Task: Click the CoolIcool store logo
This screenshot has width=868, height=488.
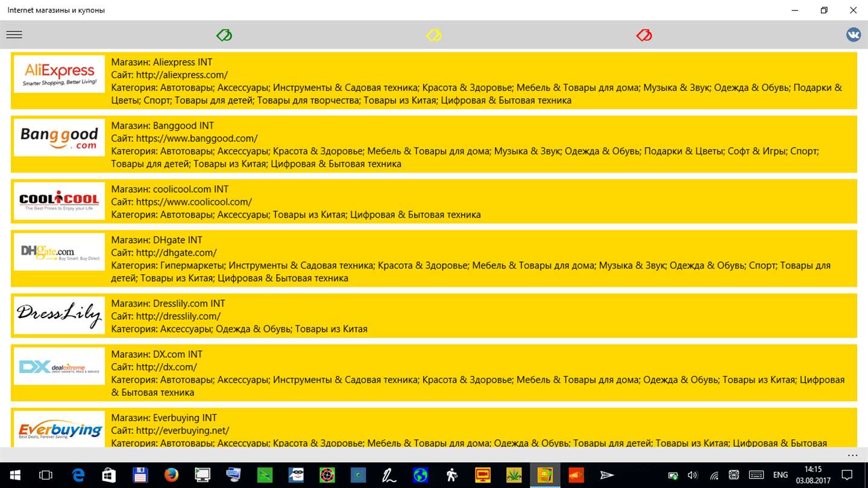Action: 60,201
